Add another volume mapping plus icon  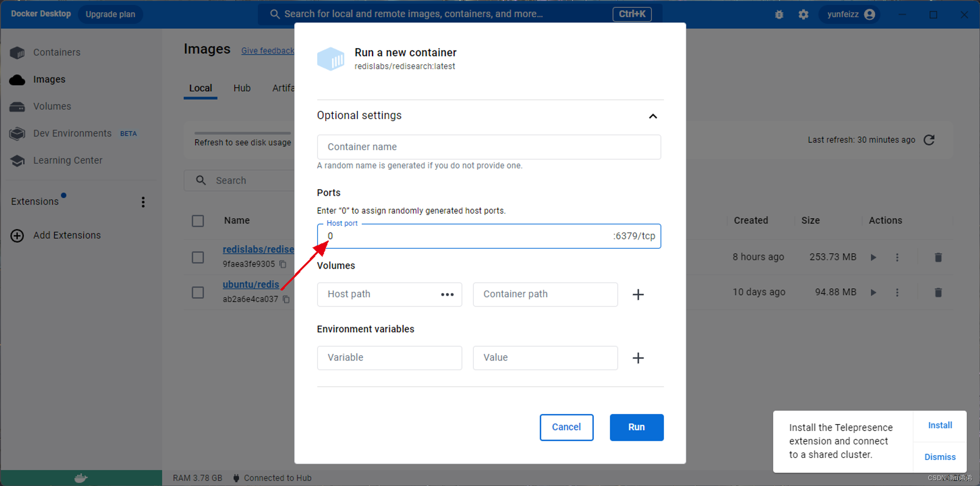point(638,295)
